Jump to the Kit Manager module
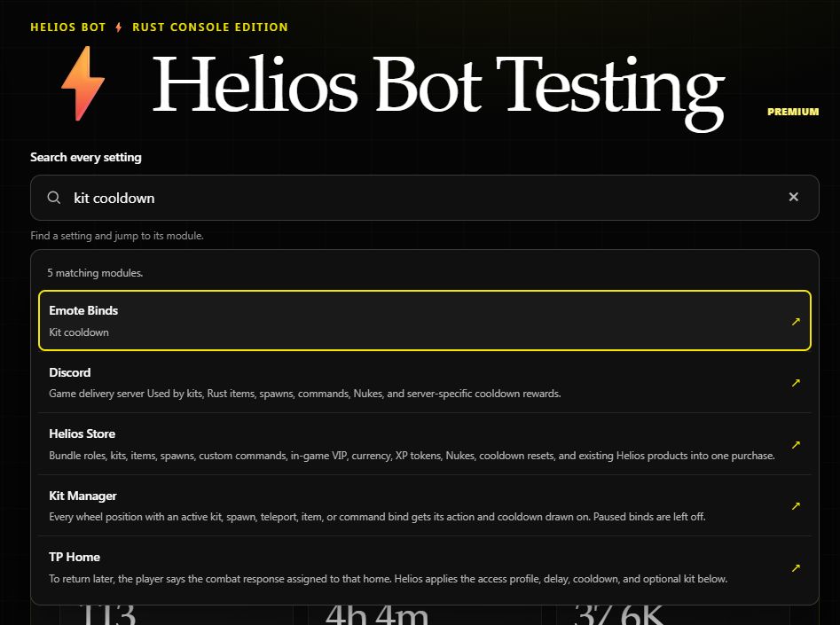840x625 pixels. [x=425, y=505]
